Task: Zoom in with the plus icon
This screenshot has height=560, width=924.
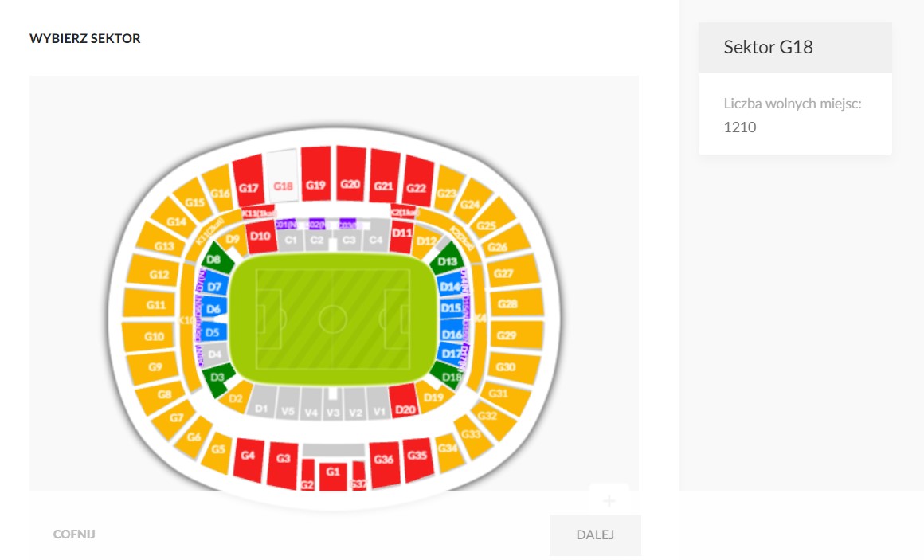Action: click(x=609, y=501)
